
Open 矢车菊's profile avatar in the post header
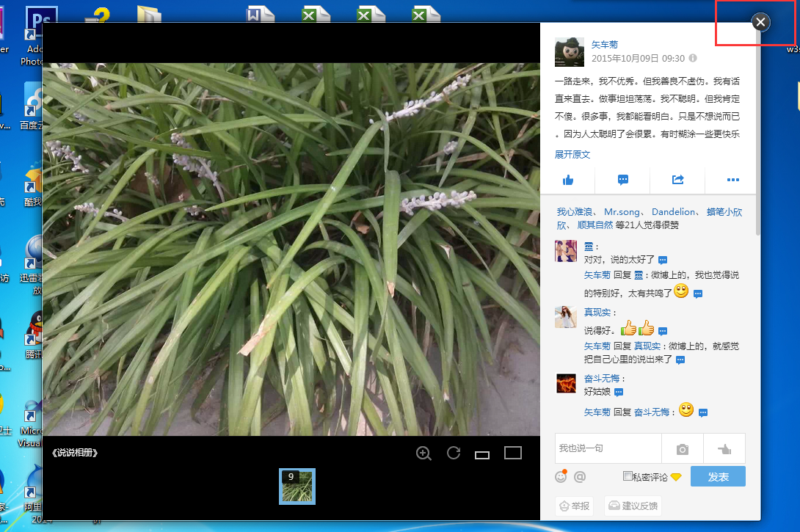[570, 51]
